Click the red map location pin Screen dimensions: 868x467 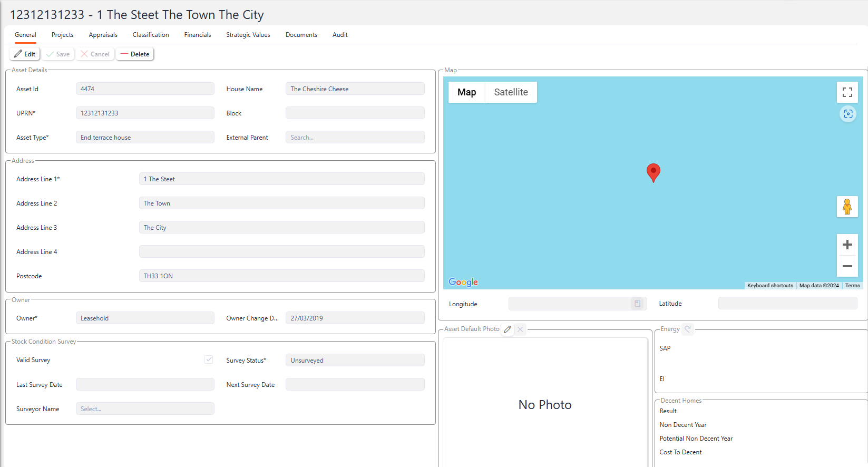653,171
